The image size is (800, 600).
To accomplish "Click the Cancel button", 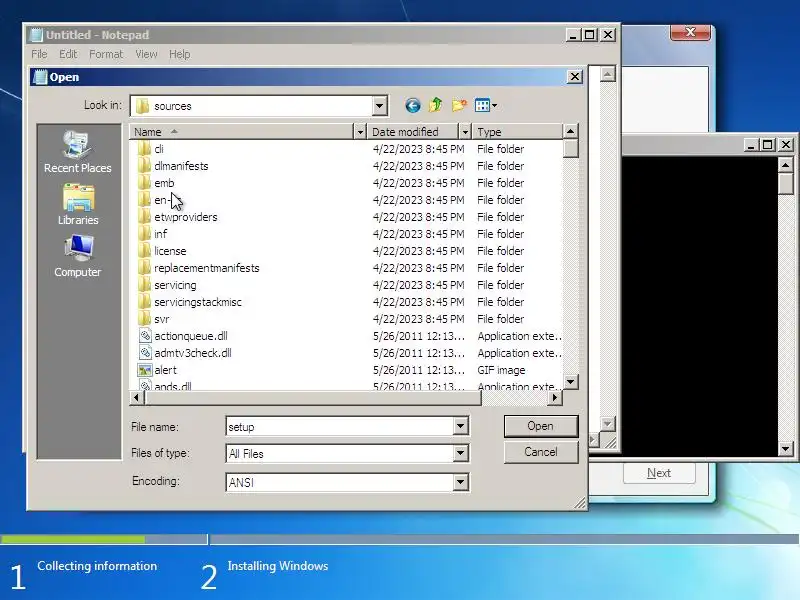I will click(x=541, y=452).
